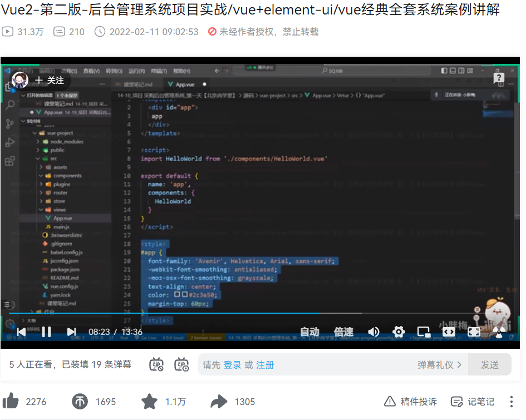Click the 08:23 / 13:36 time display
Viewport: 526px width, 420px height.
(115, 332)
